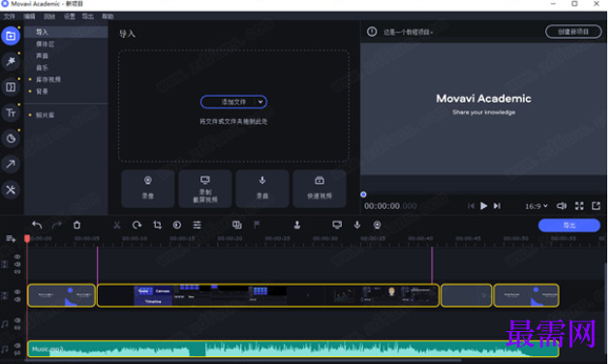The width and height of the screenshot is (614, 364).
Task: Record screencast via monitor icon on timeline toolbar
Action: 337,225
